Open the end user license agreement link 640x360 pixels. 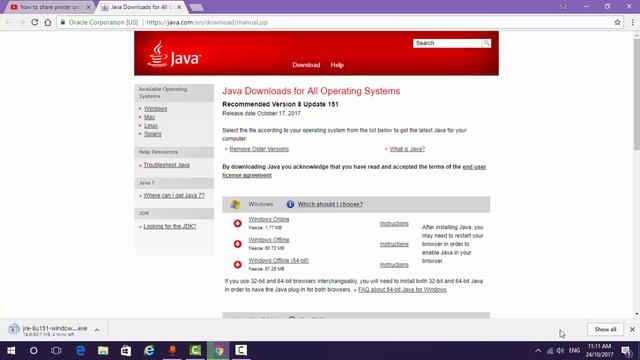tap(354, 171)
